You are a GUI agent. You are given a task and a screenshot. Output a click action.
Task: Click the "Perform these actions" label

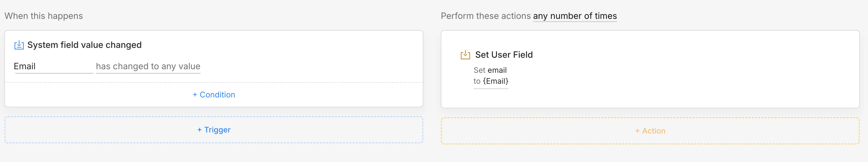point(485,16)
